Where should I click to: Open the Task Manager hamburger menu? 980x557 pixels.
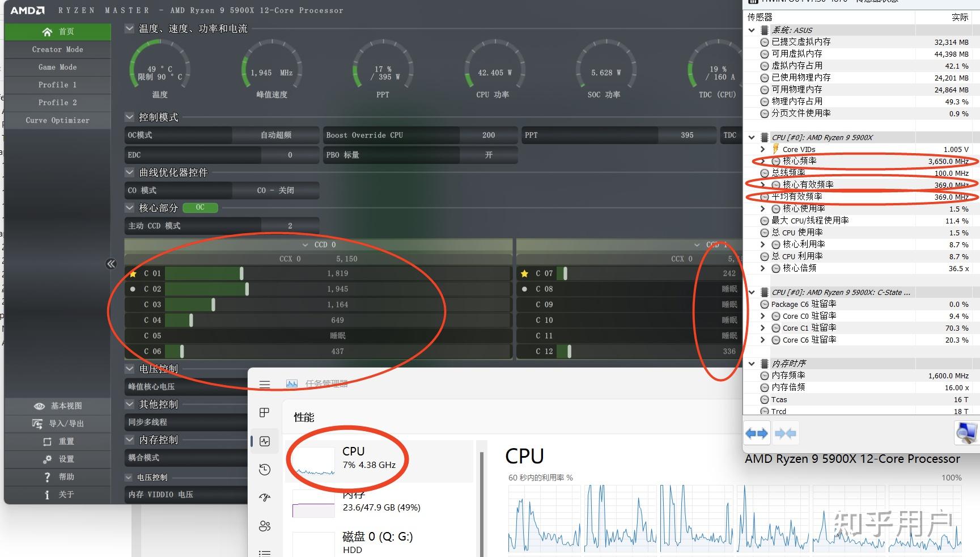point(265,384)
